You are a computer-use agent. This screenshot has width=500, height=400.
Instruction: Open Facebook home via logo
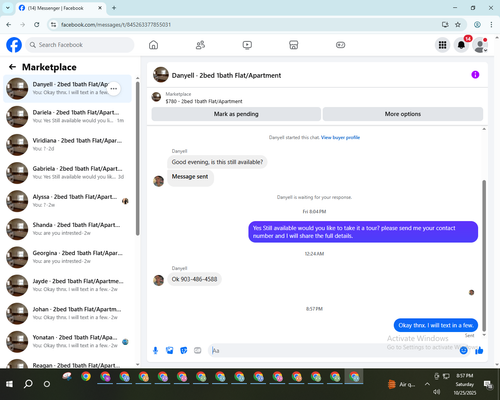[x=14, y=45]
